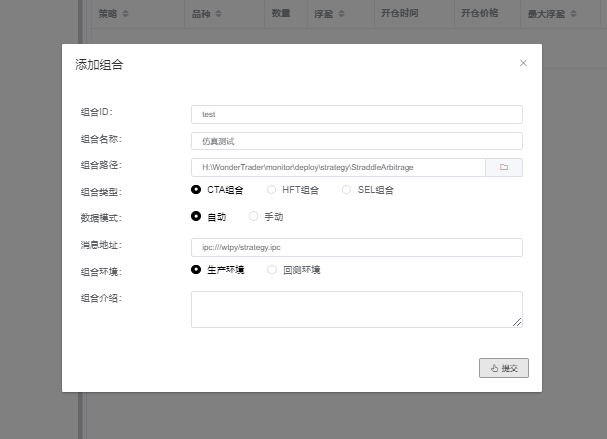Click the 组合环境 label
Image resolution: width=607 pixels, height=439 pixels.
coord(101,272)
